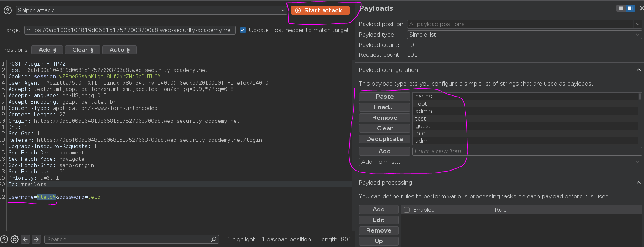Click the POST /login HTTP/2 request line
Image resolution: width=644 pixels, height=247 pixels.
coord(37,64)
